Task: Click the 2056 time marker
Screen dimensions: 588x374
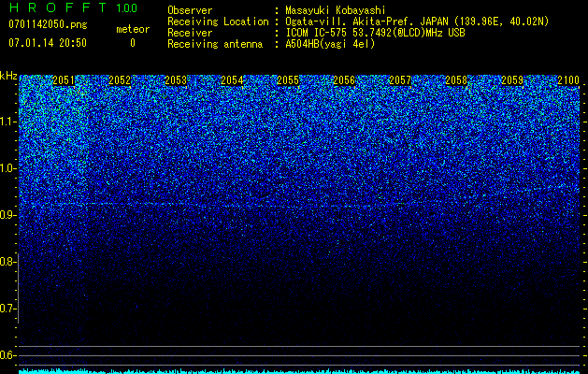Action: tap(344, 80)
